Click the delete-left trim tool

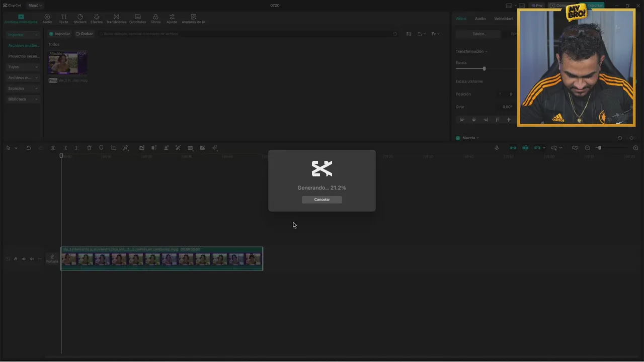click(65, 148)
